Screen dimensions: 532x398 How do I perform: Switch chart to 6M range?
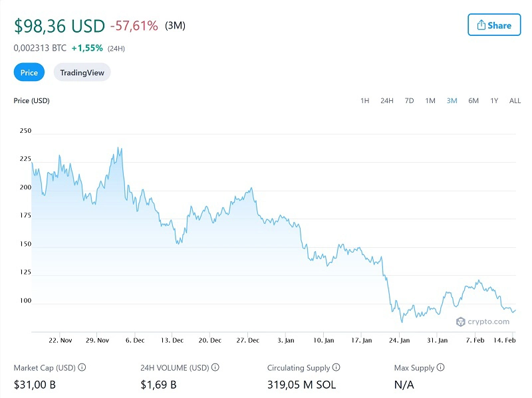[473, 100]
